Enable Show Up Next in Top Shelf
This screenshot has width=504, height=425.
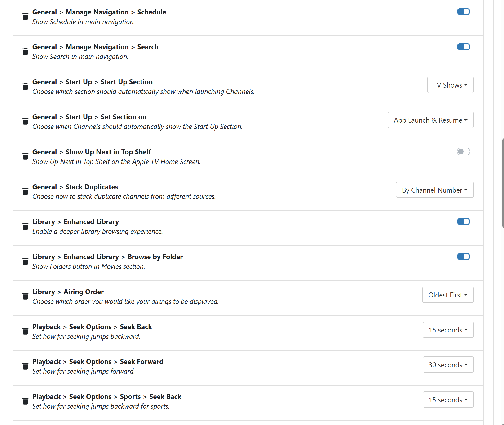(463, 151)
